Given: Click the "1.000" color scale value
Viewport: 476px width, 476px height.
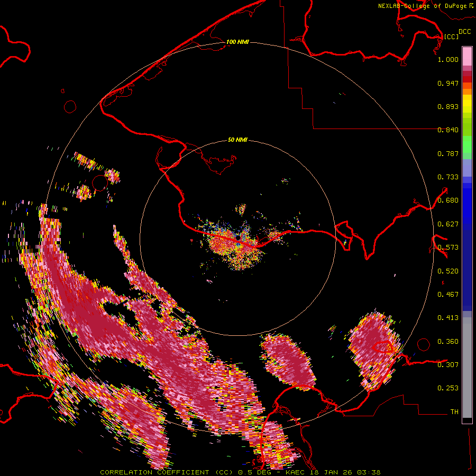Looking at the screenshot, I should pyautogui.click(x=448, y=59).
